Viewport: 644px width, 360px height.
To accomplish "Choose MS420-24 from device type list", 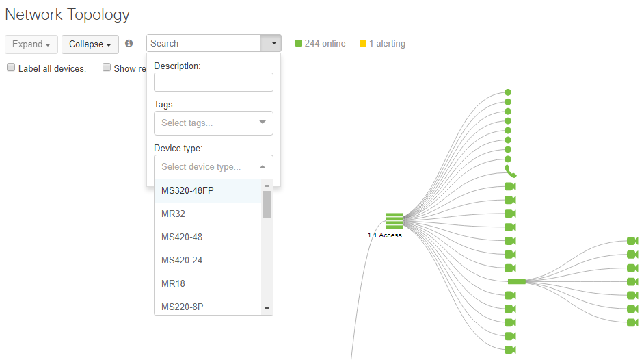I will 208,261.
